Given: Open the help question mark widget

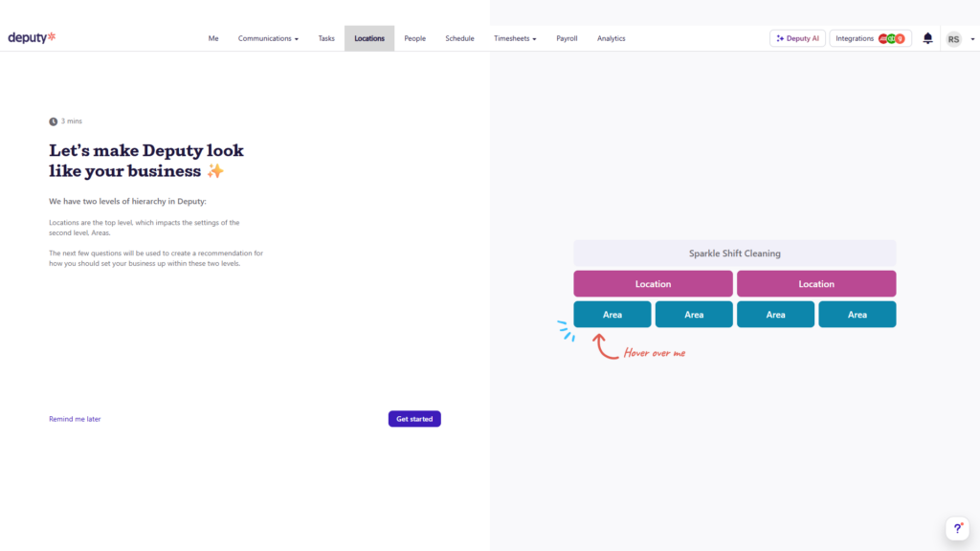Looking at the screenshot, I should tap(957, 528).
